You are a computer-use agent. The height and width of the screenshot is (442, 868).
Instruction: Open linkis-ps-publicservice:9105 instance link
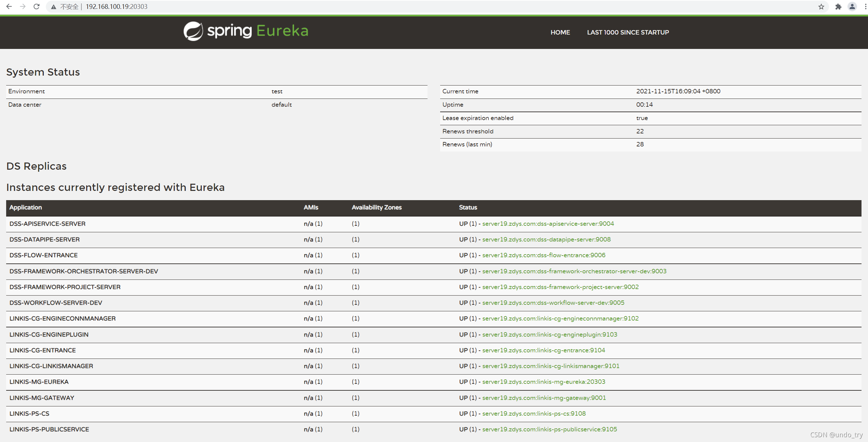[550, 429]
